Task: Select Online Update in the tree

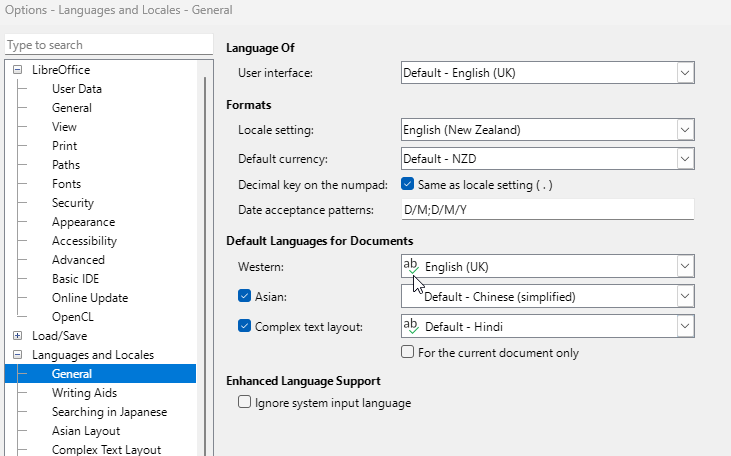Action: pos(90,298)
